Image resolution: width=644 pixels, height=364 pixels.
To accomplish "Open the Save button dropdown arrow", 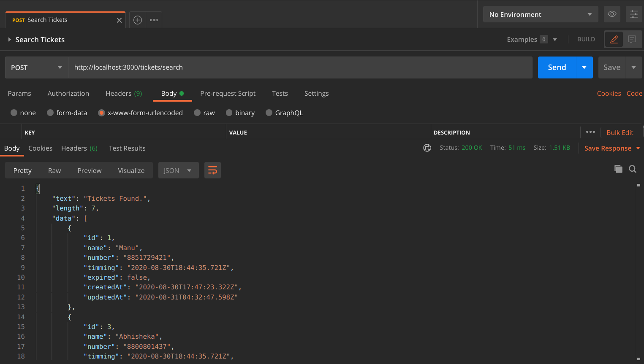I will point(633,67).
